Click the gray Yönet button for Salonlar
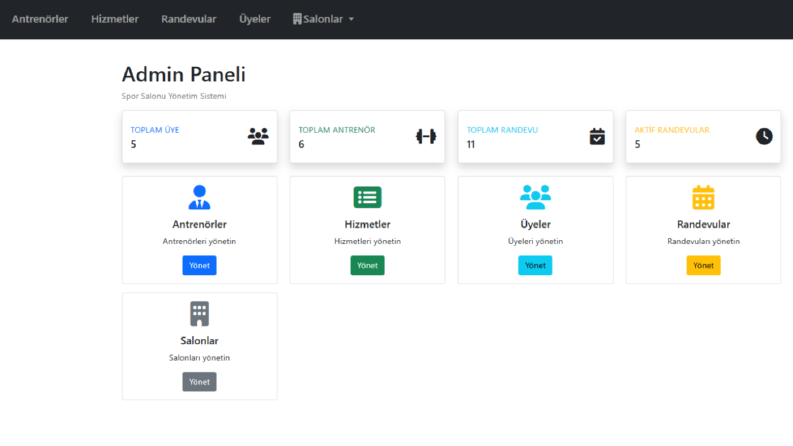 coord(199,382)
